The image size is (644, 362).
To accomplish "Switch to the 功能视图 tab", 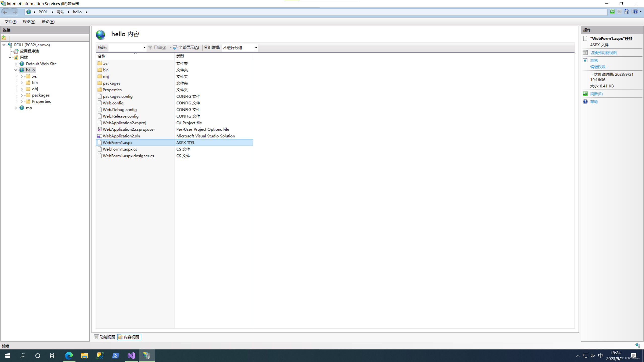I will click(105, 337).
